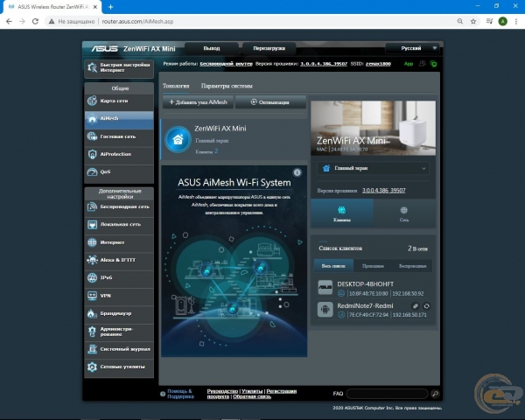Click Добавить узел AiMesh button
The height and width of the screenshot is (420, 525).
(x=199, y=102)
